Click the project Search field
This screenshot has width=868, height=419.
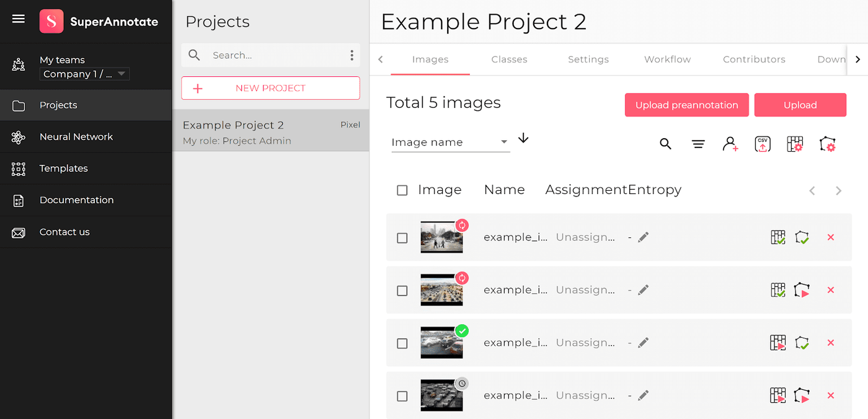point(270,55)
